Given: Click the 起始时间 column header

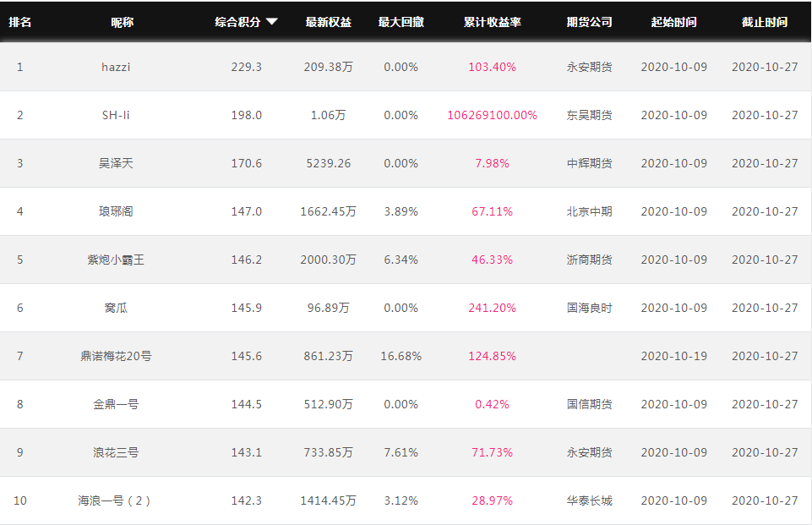Looking at the screenshot, I should [673, 22].
